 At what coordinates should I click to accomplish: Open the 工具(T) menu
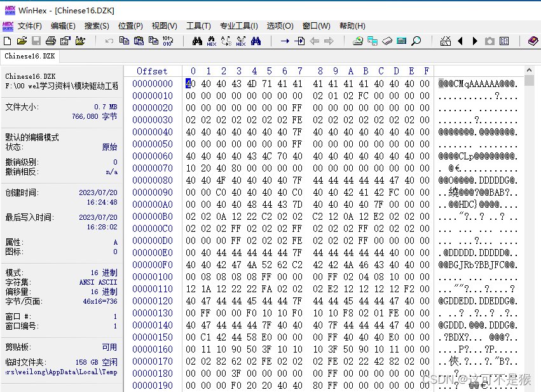(198, 26)
